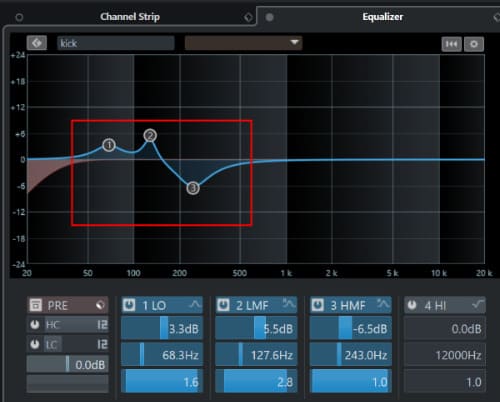
Task: Click the white arrow of the preset dropdown
Action: (x=294, y=42)
